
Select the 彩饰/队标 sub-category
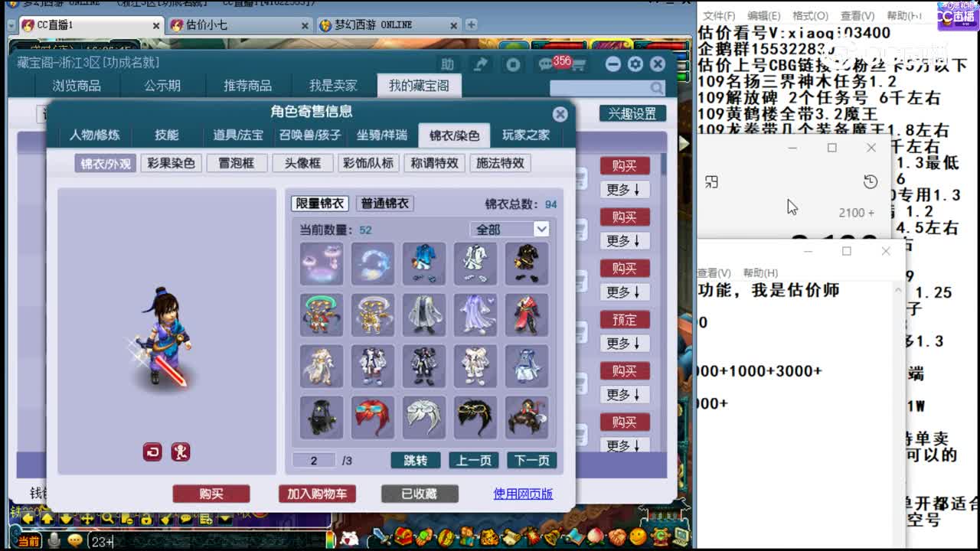pyautogui.click(x=367, y=163)
